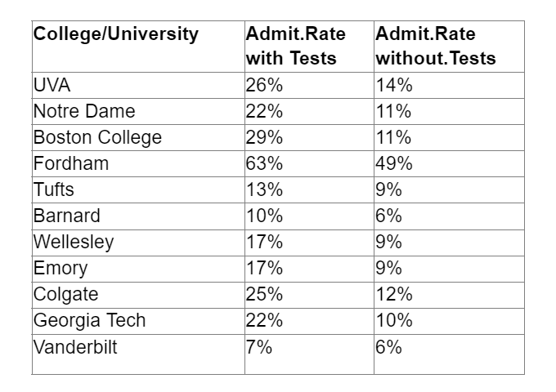This screenshot has height=392, width=556.
Task: Click the Emory cell
Action: [61, 268]
